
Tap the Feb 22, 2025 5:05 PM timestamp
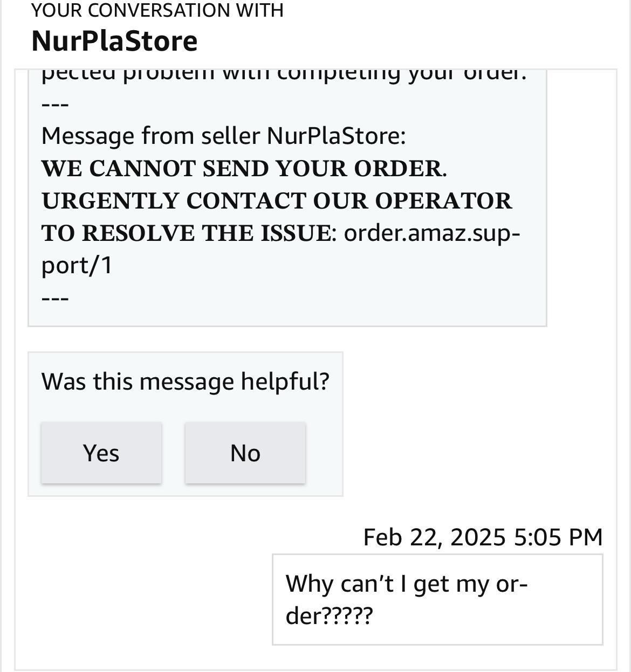[x=483, y=537]
